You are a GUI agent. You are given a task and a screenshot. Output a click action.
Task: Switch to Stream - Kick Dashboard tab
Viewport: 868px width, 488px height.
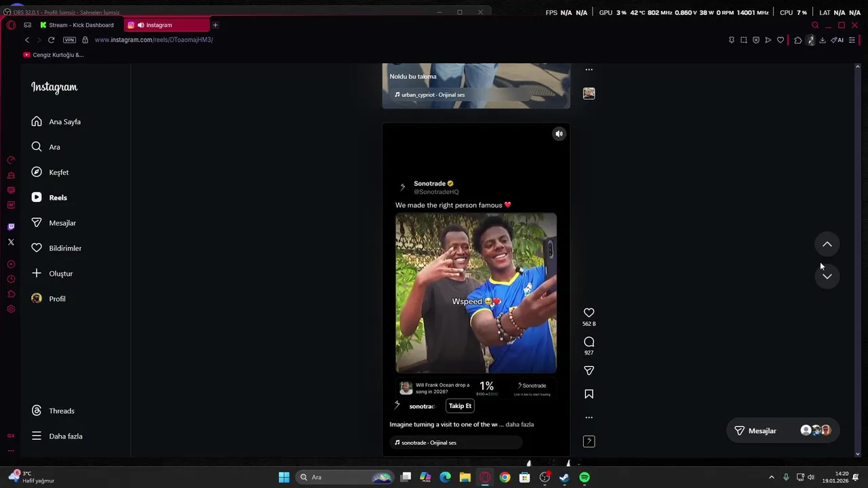[77, 25]
